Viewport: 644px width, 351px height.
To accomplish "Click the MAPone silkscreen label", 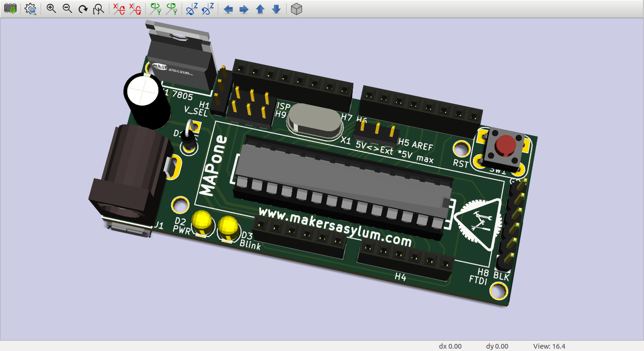I will [215, 166].
